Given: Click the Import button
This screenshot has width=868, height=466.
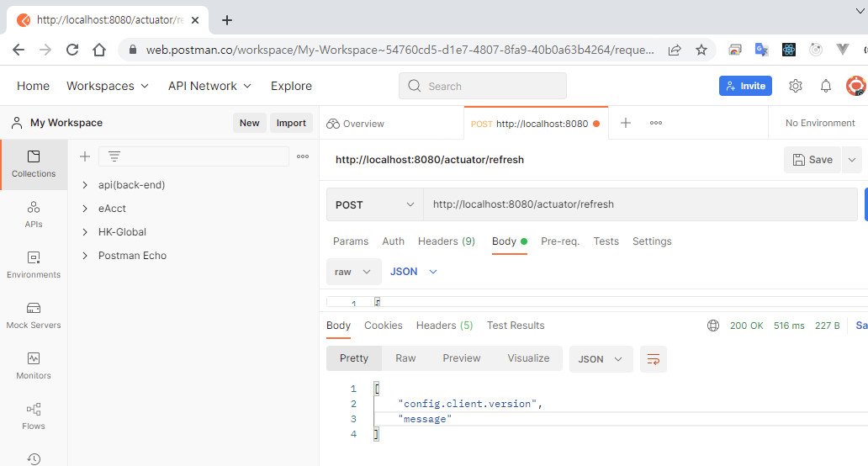Looking at the screenshot, I should coord(291,123).
